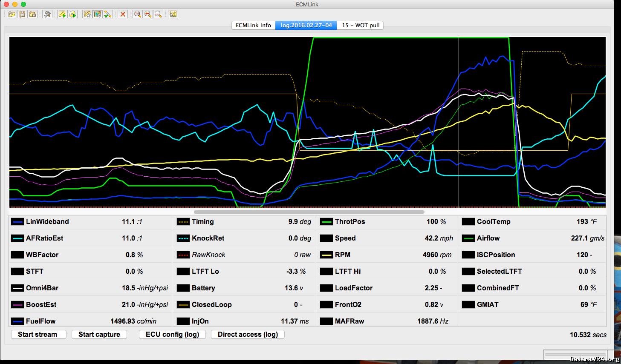This screenshot has width=621, height=364.
Task: Click the rightmost graph tools toolbar icon
Action: (x=173, y=14)
